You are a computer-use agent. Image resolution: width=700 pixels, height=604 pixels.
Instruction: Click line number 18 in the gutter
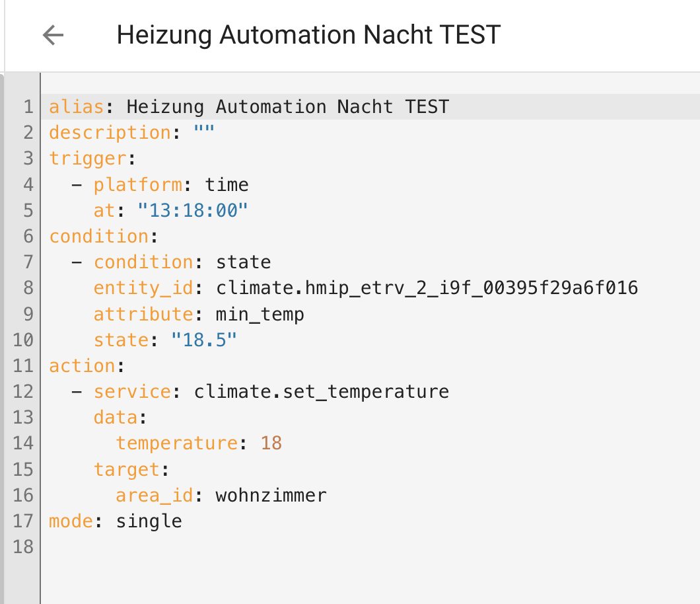click(x=22, y=547)
